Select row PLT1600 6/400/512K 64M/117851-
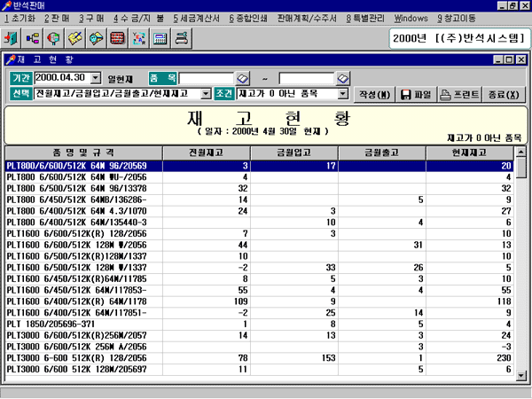The width and height of the screenshot is (532, 399). click(260, 313)
